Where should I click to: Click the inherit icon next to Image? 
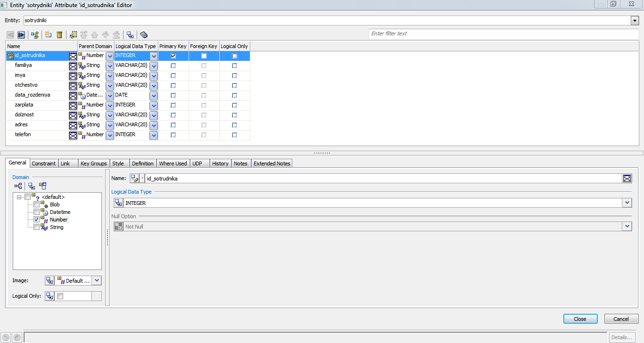50,280
